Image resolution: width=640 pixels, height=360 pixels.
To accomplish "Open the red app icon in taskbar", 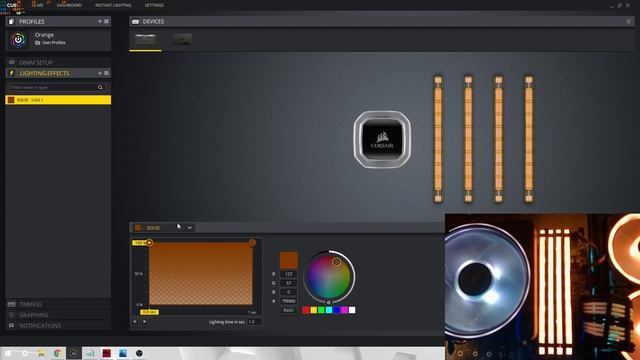I will (x=107, y=353).
